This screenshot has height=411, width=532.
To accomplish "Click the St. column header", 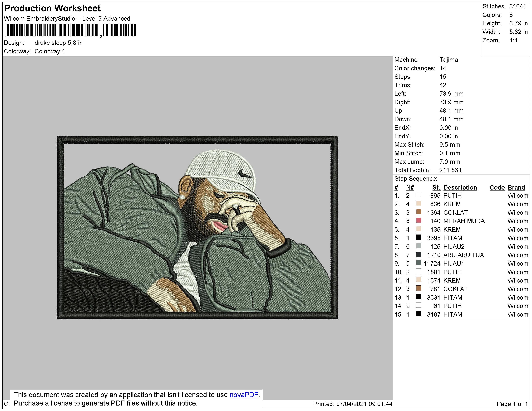I will tap(436, 187).
